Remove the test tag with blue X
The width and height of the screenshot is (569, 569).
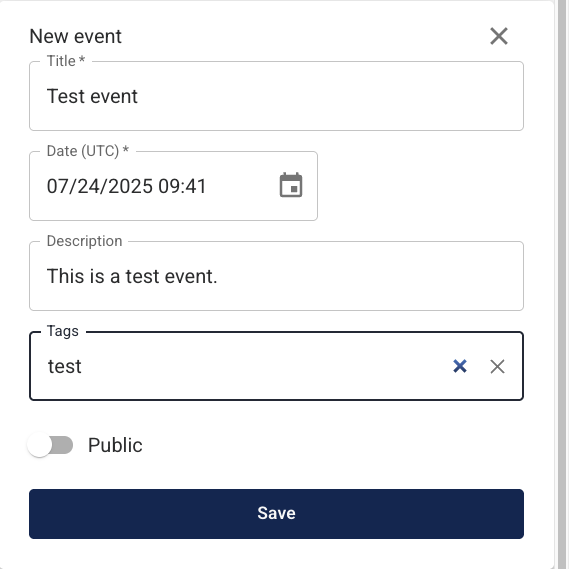click(x=460, y=366)
